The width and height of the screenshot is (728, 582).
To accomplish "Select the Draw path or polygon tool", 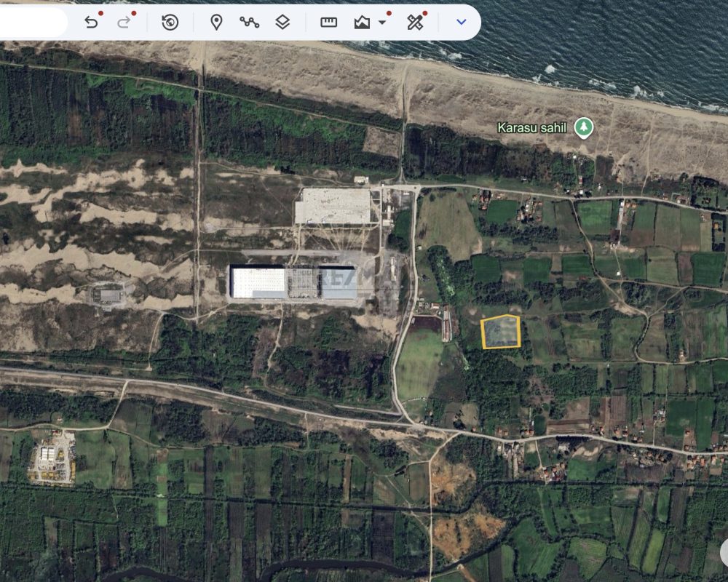I will 249,22.
